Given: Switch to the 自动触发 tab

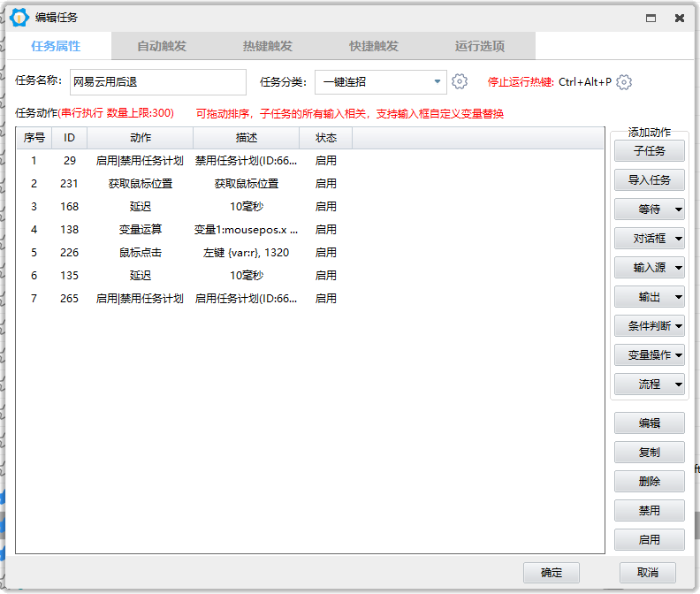Looking at the screenshot, I should (x=162, y=46).
